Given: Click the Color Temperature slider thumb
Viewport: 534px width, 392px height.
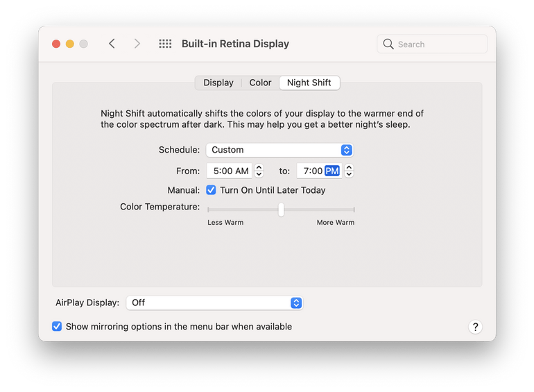Looking at the screenshot, I should (x=281, y=210).
